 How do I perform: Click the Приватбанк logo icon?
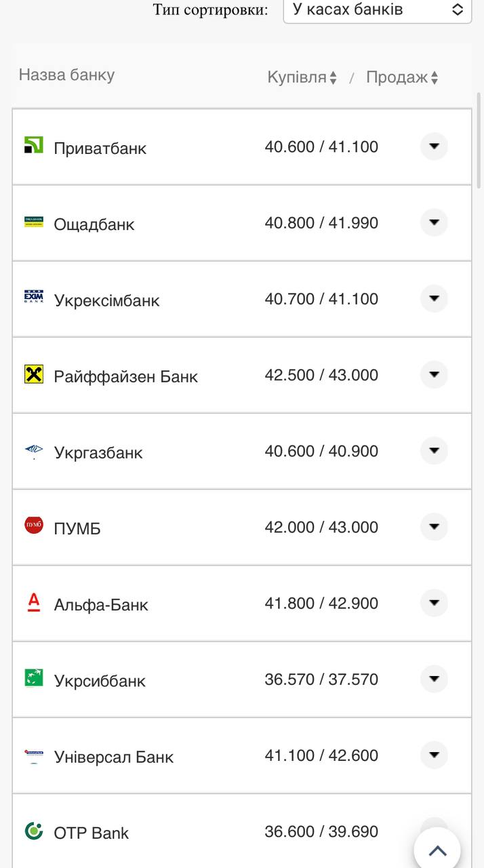(x=33, y=145)
